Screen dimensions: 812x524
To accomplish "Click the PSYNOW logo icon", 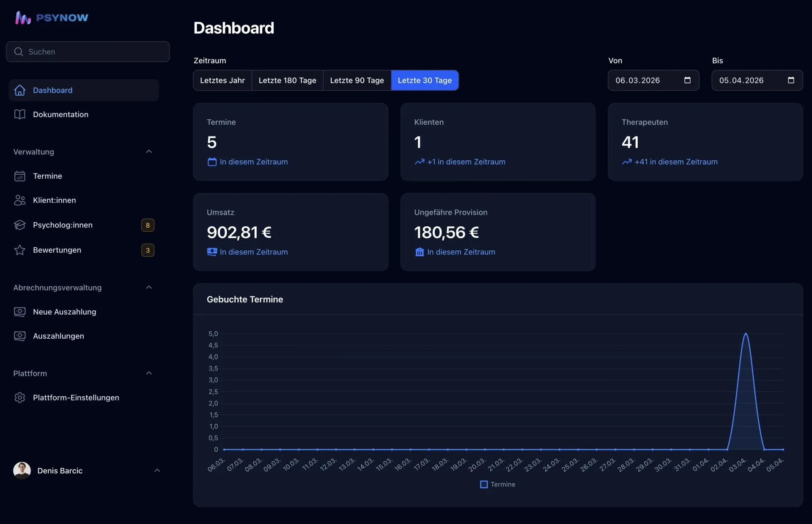I will click(x=23, y=17).
